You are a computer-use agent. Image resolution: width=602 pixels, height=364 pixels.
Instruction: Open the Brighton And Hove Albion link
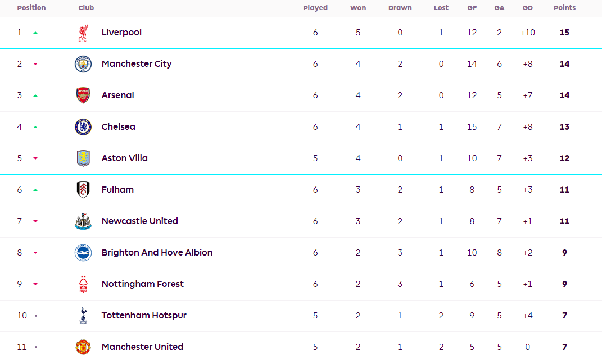157,253
